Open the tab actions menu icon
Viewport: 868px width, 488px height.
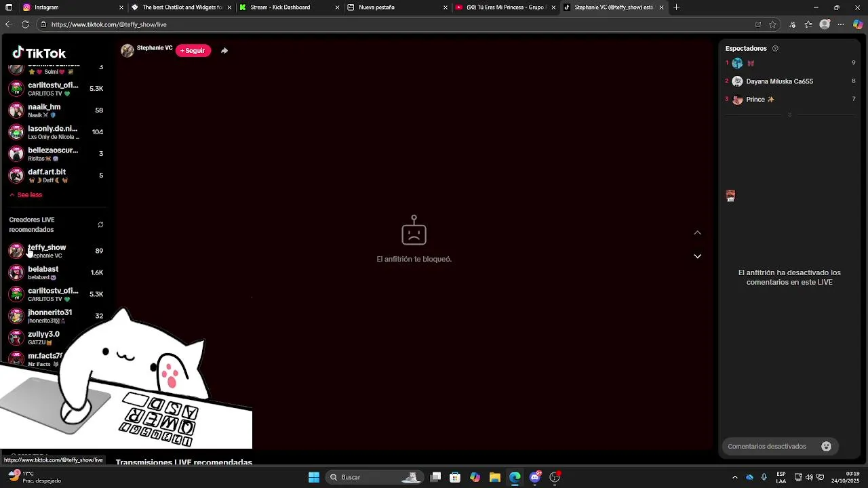pos(8,7)
